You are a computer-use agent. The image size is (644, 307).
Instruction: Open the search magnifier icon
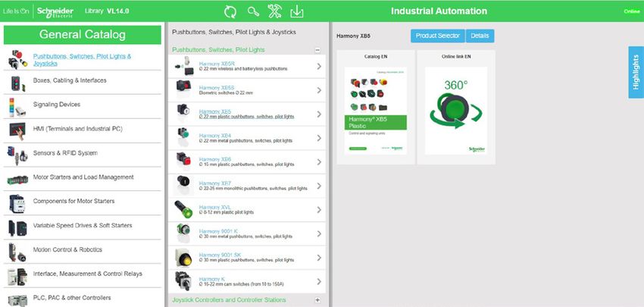point(253,11)
